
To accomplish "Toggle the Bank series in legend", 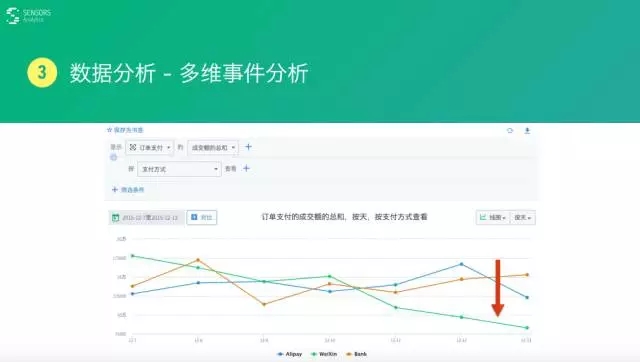I will point(356,354).
